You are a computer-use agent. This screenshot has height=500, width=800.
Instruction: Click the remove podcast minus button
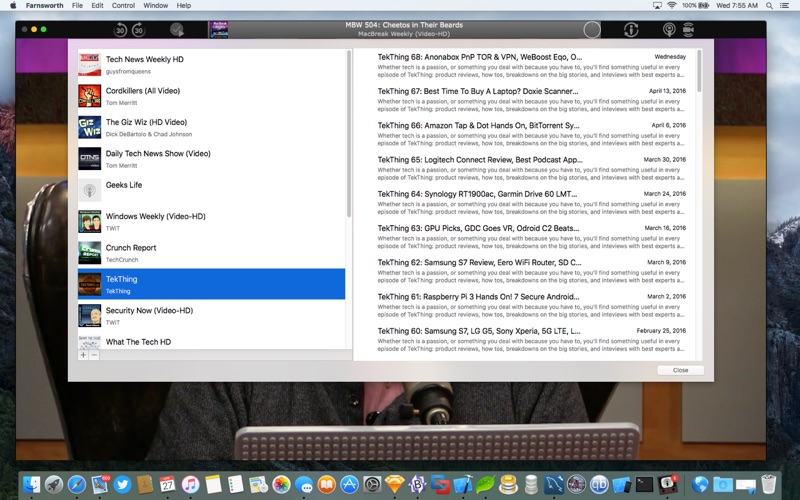point(95,355)
